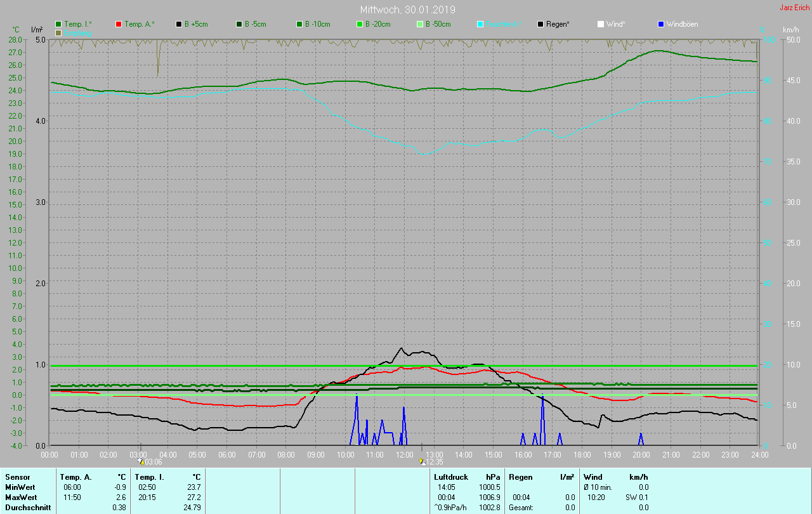Click the dark green Temp. I. legend swatch
Image resolution: width=812 pixels, height=514 pixels.
(x=58, y=24)
